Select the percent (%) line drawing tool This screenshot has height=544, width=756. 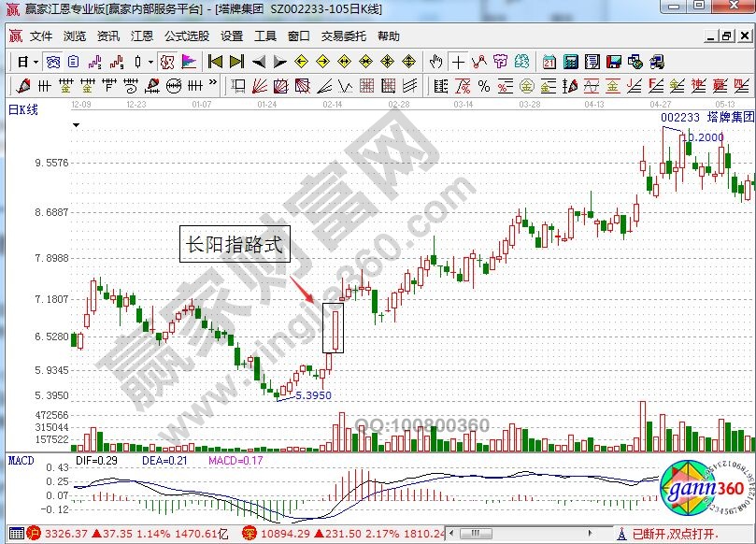[x=484, y=86]
